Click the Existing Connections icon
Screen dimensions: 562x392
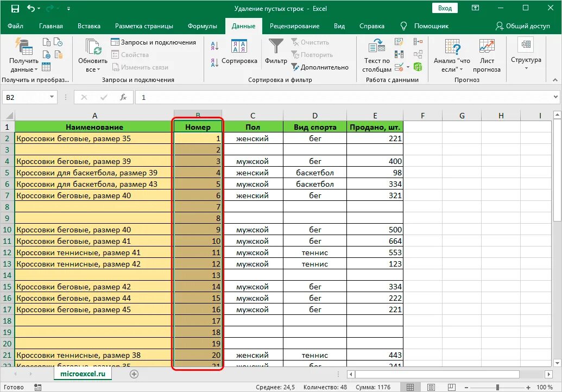click(59, 54)
